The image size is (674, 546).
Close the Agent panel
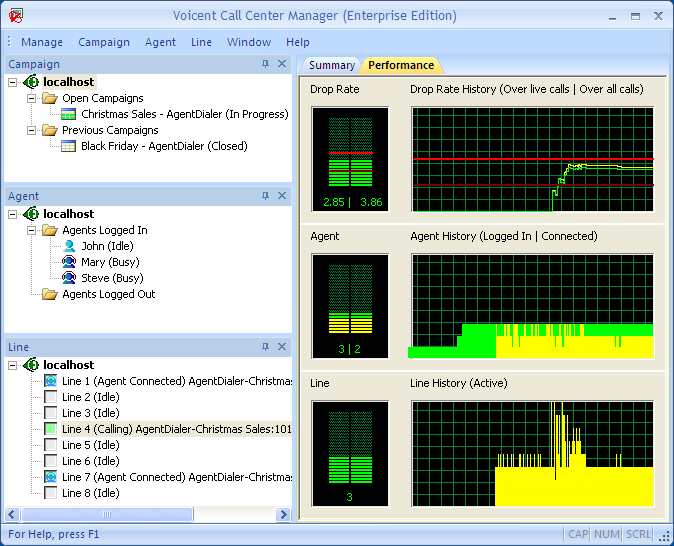(282, 196)
